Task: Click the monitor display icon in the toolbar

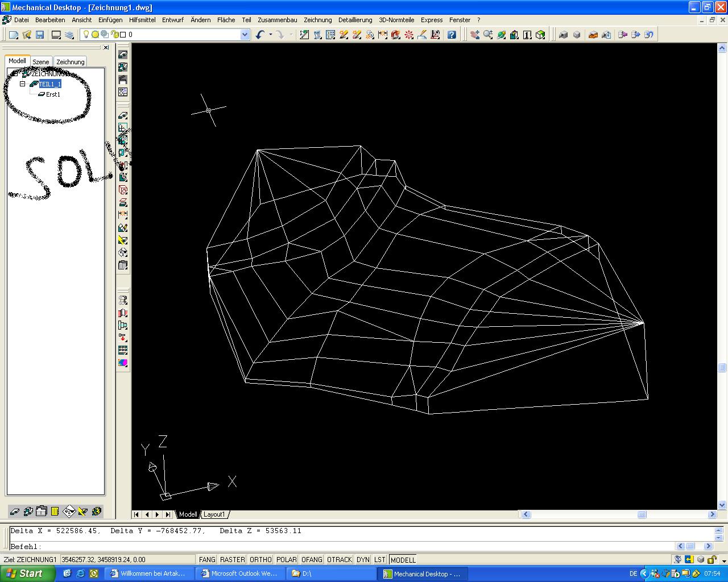Action: 56,35
